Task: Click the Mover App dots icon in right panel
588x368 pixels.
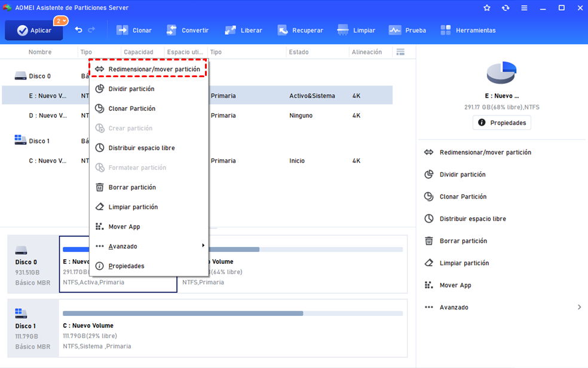Action: coord(428,285)
